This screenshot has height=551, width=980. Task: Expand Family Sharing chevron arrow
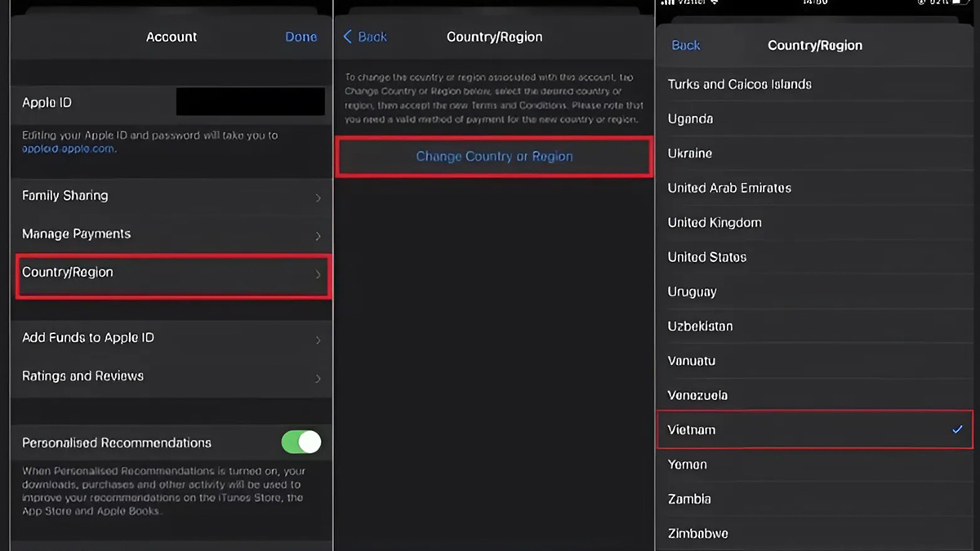click(318, 198)
